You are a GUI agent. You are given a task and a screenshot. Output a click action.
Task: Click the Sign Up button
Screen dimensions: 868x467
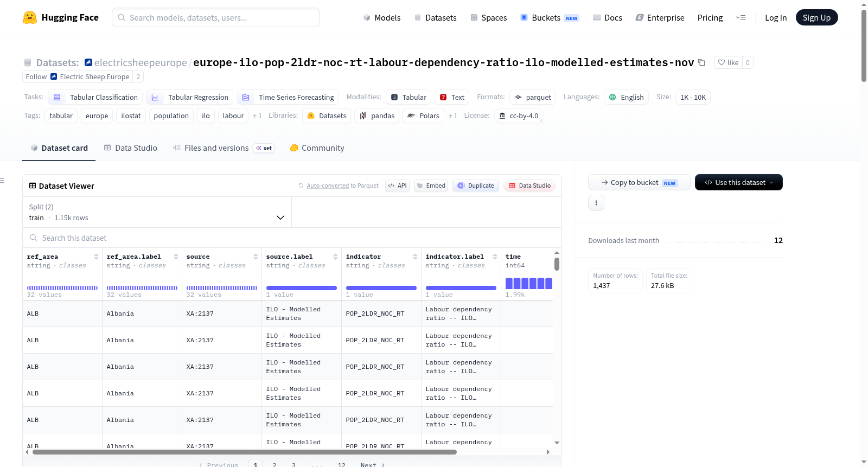pos(816,17)
